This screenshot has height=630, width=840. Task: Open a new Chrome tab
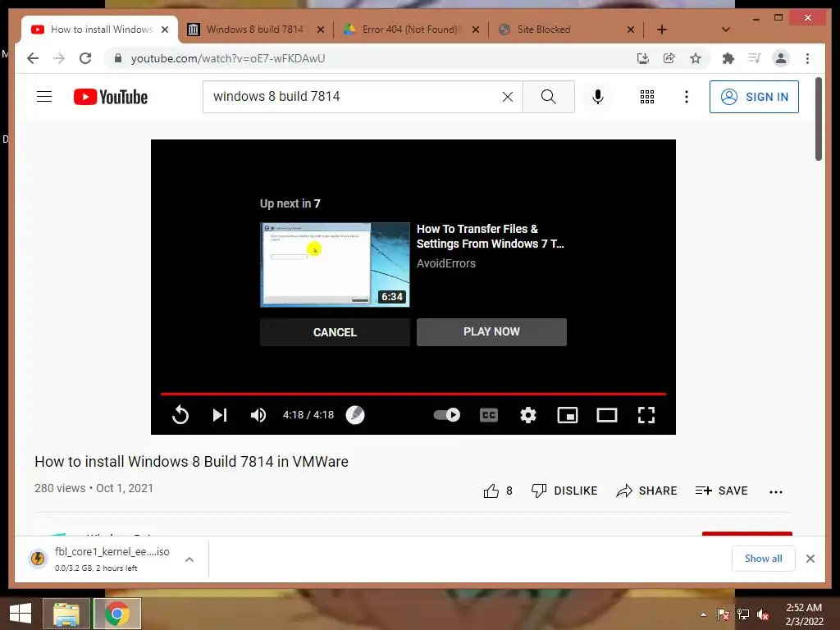click(x=662, y=30)
